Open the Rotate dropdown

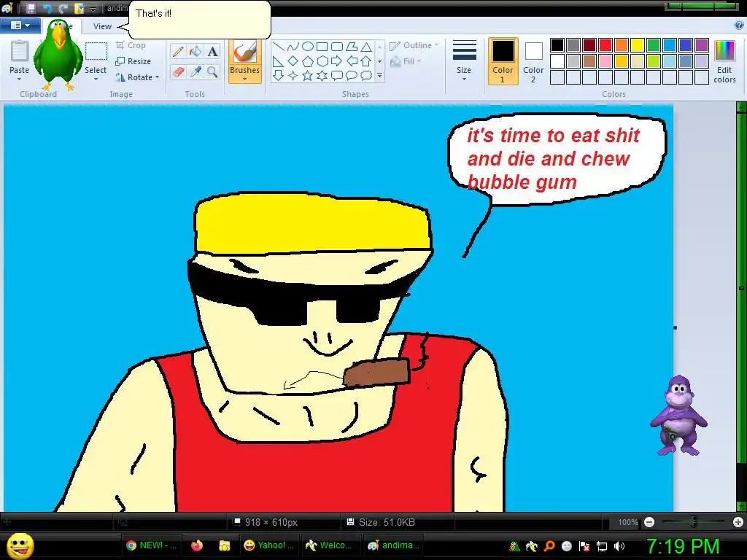pos(138,77)
